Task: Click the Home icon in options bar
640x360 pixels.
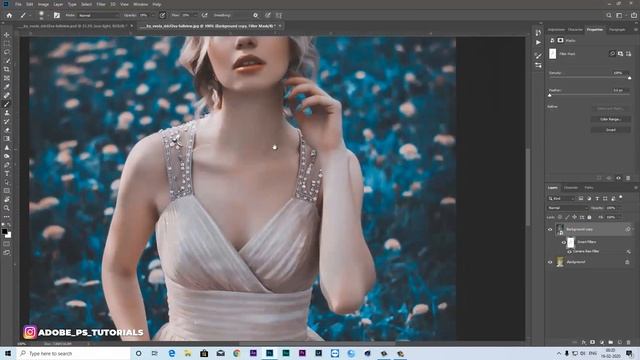Action: tap(9, 15)
